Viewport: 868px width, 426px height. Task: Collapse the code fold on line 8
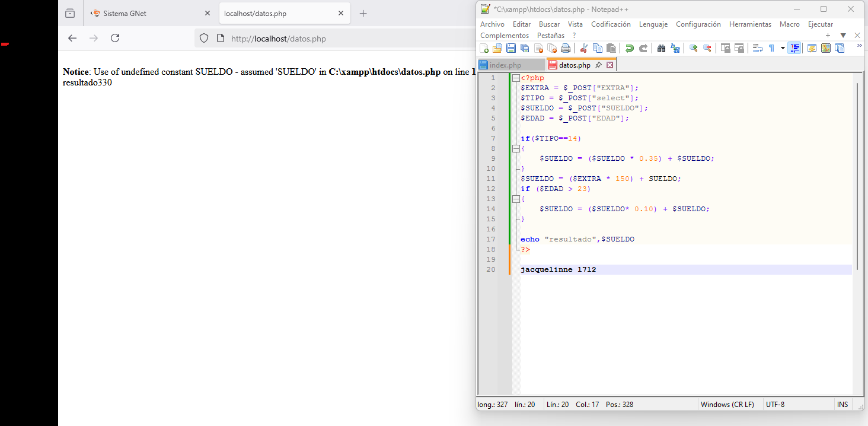pyautogui.click(x=516, y=148)
